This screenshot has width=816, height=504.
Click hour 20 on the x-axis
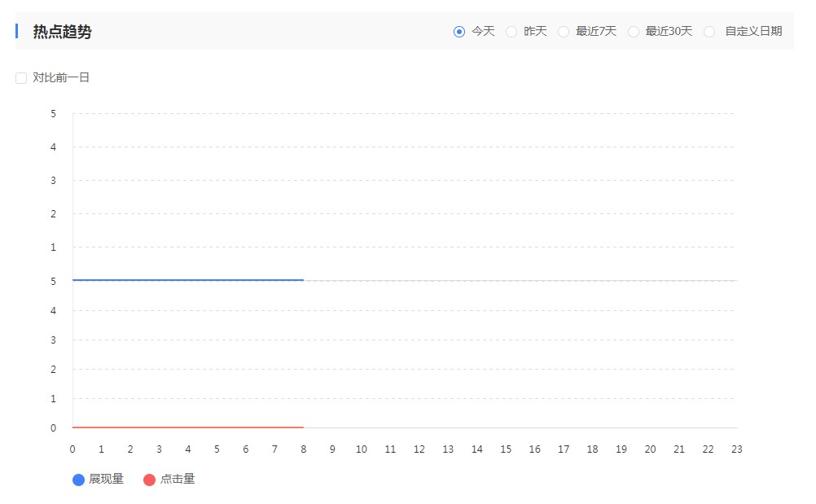pos(650,449)
